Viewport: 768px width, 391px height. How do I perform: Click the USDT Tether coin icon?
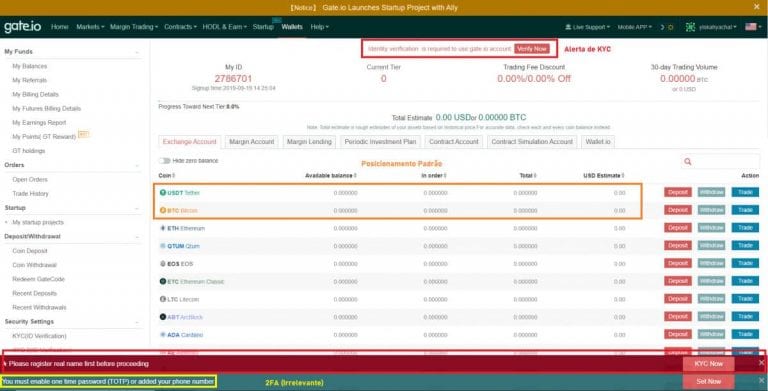point(163,193)
